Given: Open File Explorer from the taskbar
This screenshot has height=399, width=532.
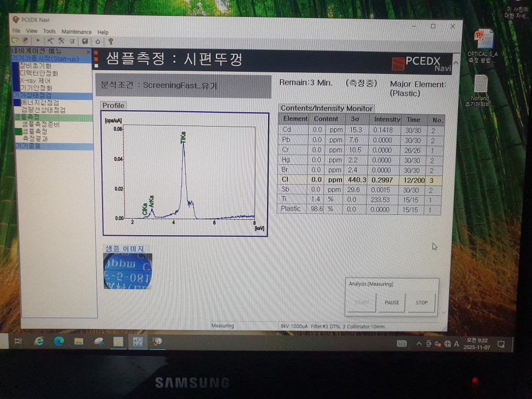Looking at the screenshot, I should [x=79, y=342].
